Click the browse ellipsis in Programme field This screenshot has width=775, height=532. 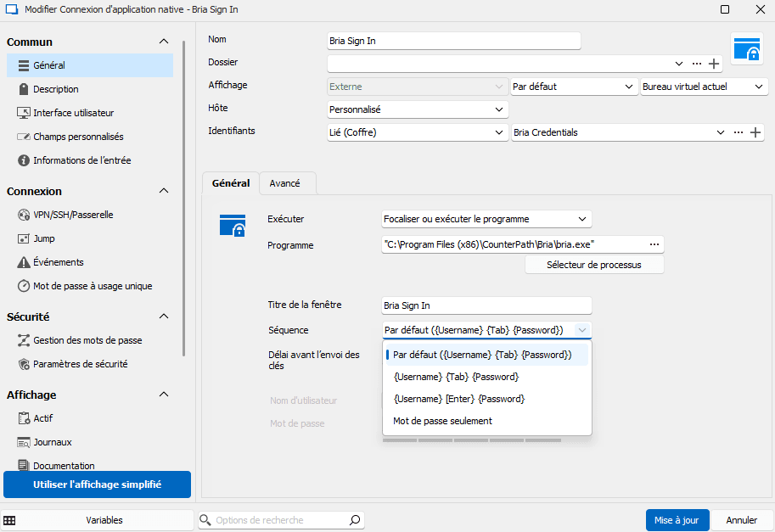(654, 244)
